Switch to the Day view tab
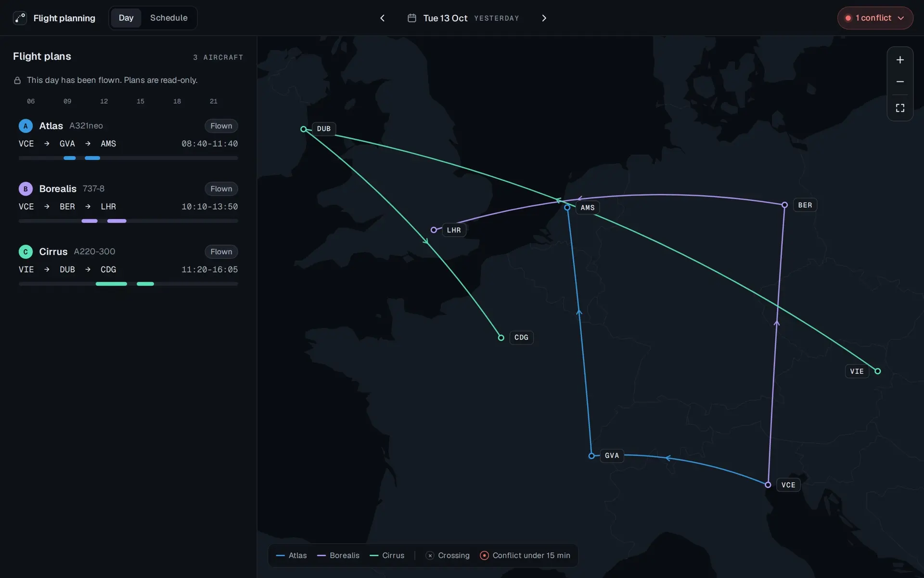Image resolution: width=924 pixels, height=578 pixels. click(126, 18)
